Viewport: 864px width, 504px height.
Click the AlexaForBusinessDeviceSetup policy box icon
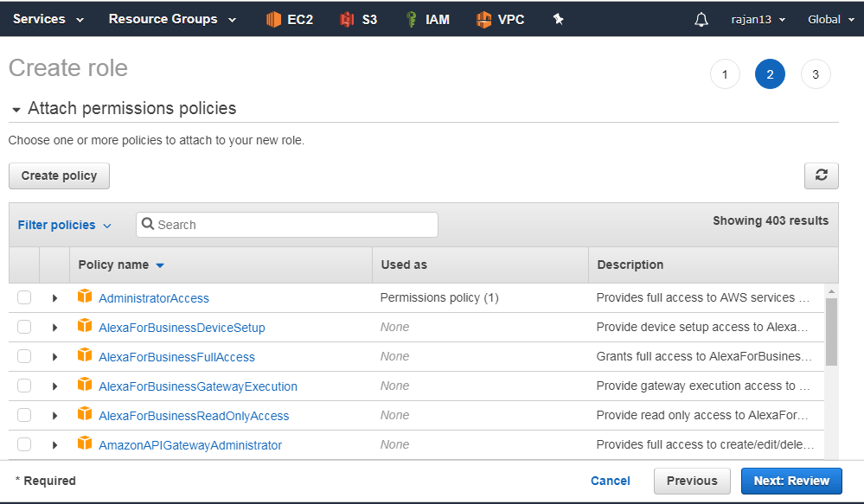(x=84, y=326)
